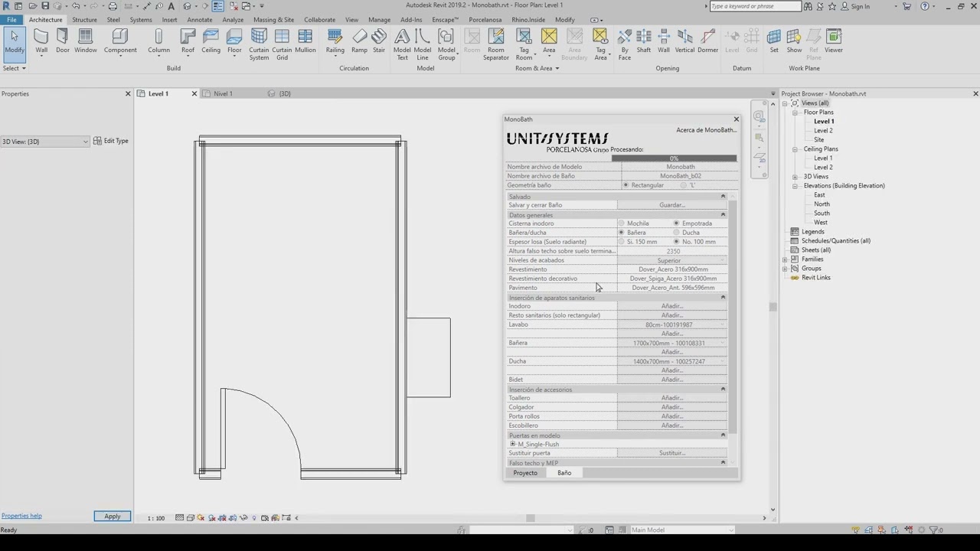Select 'L' bathroom geometry option

pos(683,185)
